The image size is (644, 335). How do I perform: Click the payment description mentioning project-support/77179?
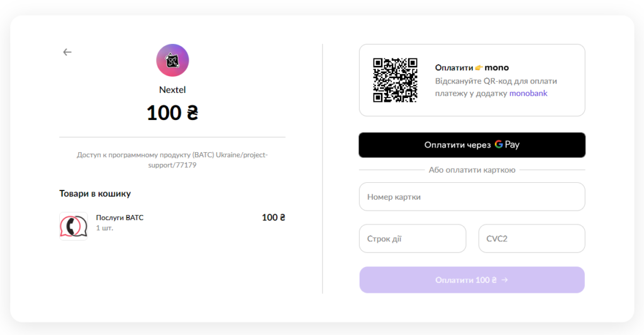[172, 160]
